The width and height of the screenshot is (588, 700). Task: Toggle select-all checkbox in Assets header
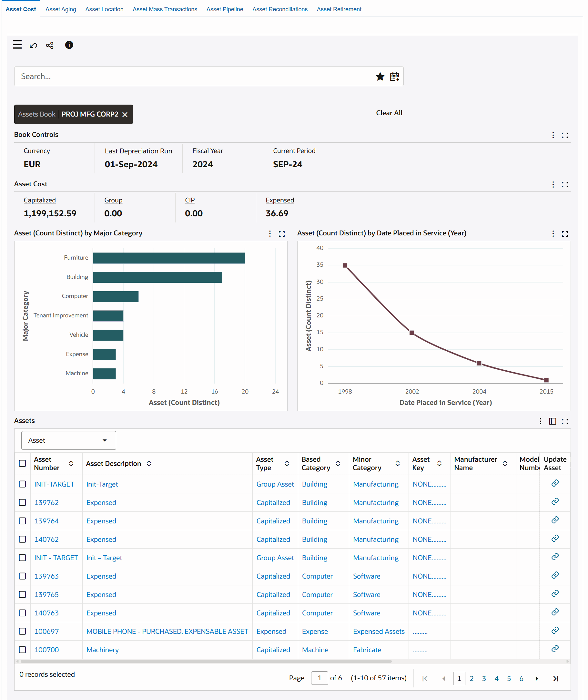(22, 463)
